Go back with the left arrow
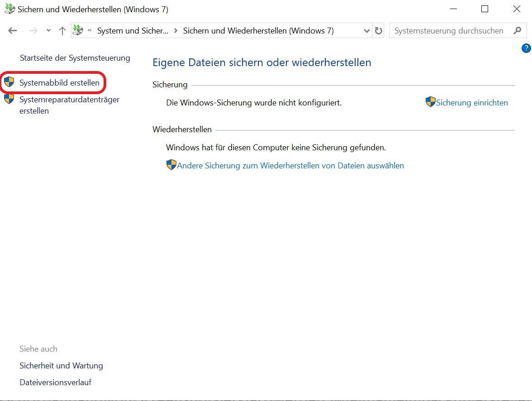This screenshot has width=532, height=401. (x=13, y=31)
